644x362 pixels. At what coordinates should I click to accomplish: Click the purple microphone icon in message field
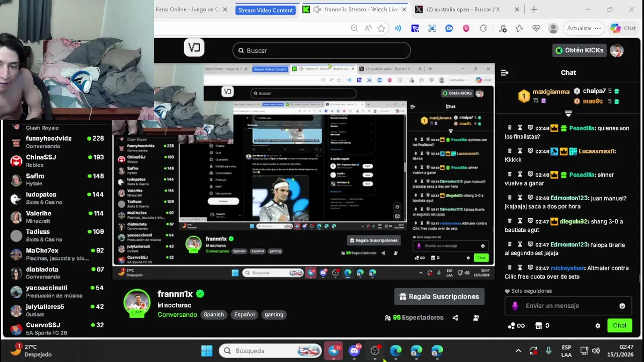[x=515, y=306]
